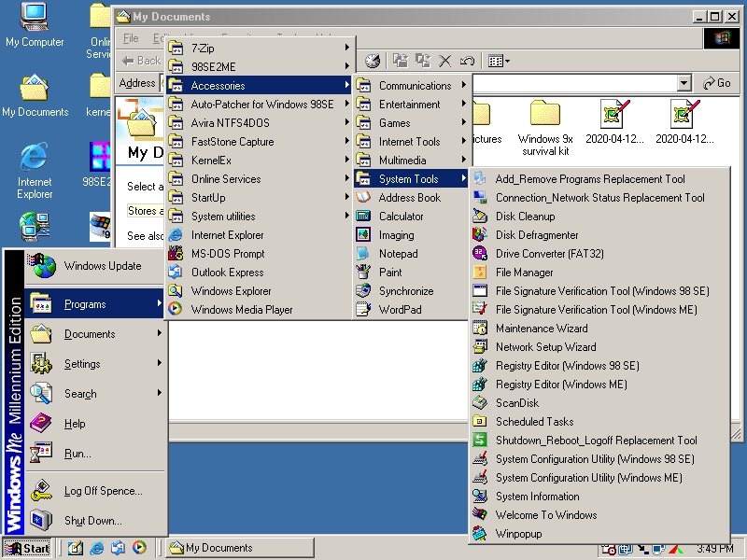Open Paint from Accessories menu
The image size is (747, 560).
click(x=411, y=273)
